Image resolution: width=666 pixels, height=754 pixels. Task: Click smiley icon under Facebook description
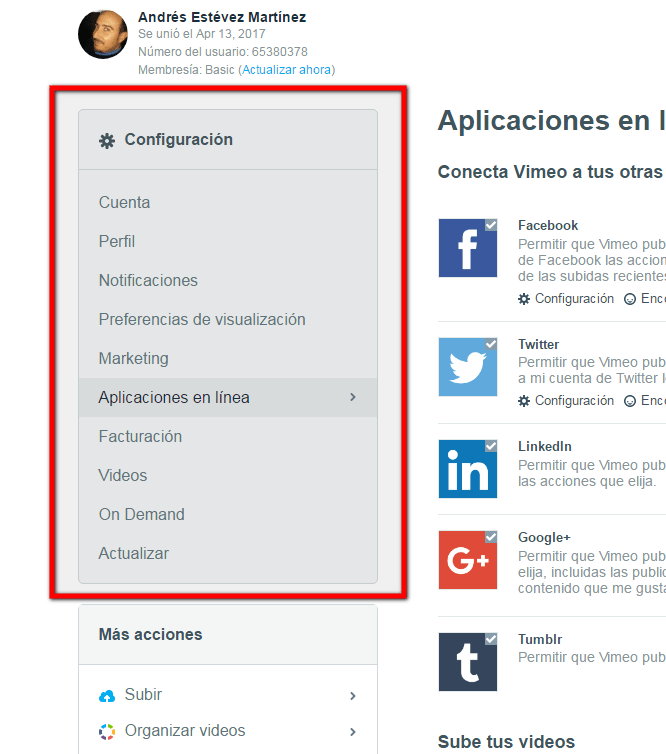629,299
